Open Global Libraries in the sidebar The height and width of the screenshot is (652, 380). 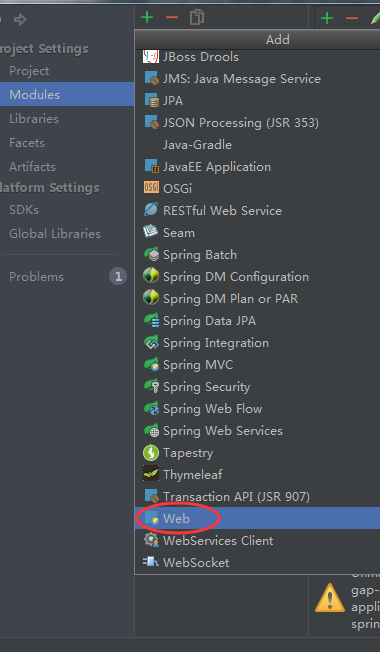point(55,234)
